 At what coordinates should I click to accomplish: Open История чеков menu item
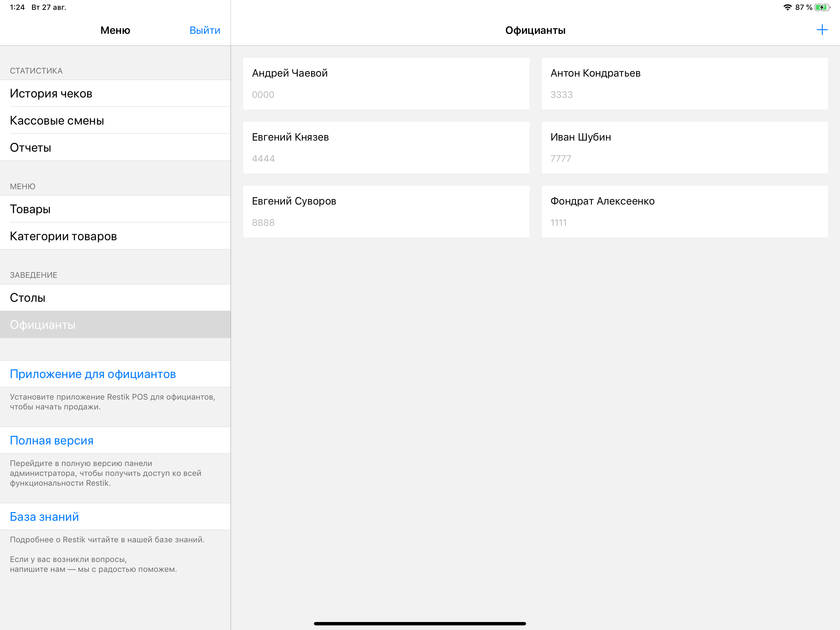115,94
